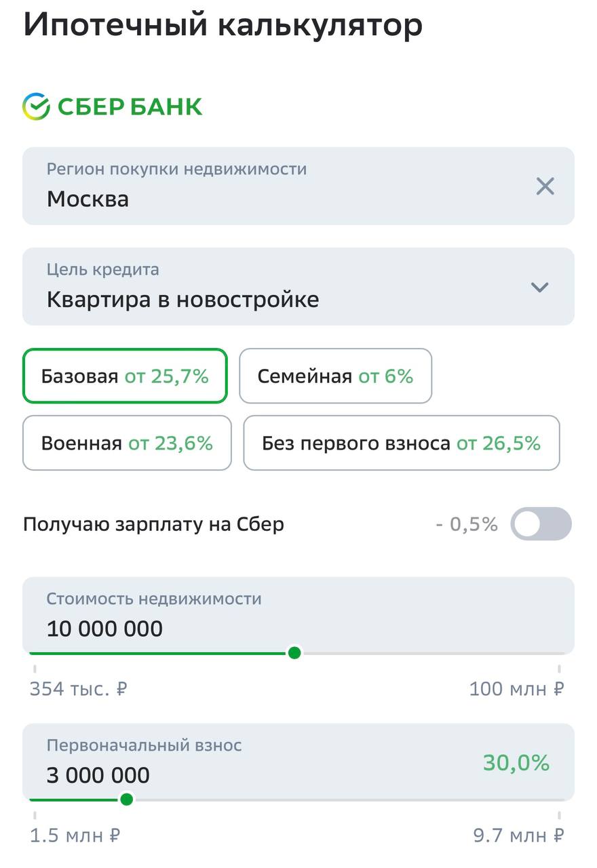Click the Ипотечный калькулятор heading
The image size is (597, 868).
(223, 26)
